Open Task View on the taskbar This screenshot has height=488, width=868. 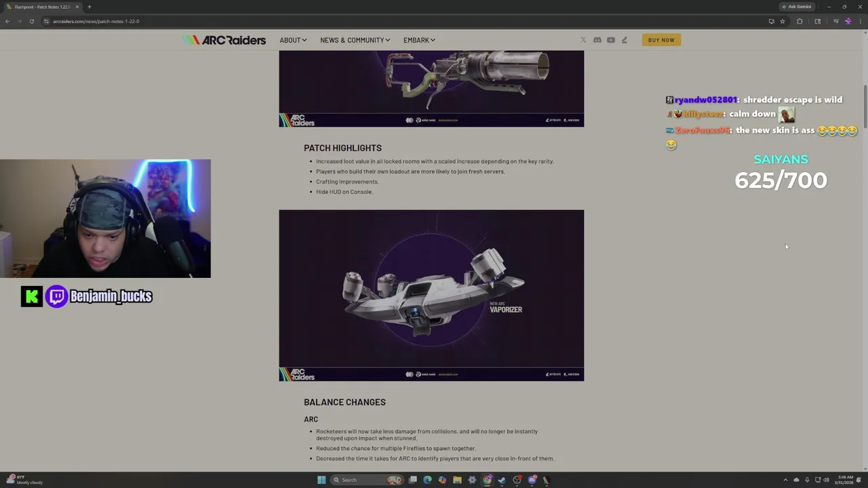pyautogui.click(x=412, y=480)
